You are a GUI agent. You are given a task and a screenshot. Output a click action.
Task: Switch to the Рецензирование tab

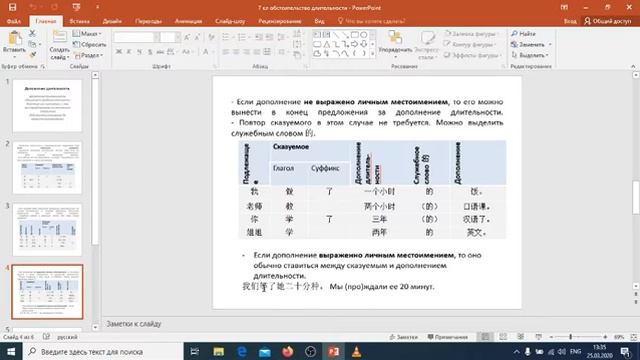pos(280,21)
